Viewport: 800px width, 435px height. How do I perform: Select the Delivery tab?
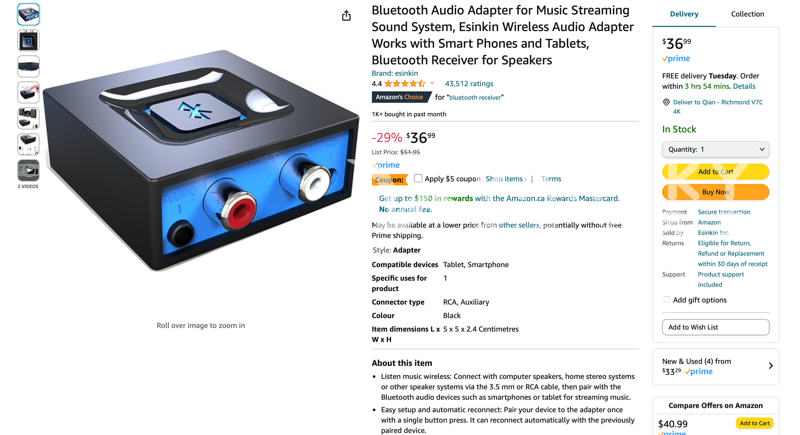(684, 14)
